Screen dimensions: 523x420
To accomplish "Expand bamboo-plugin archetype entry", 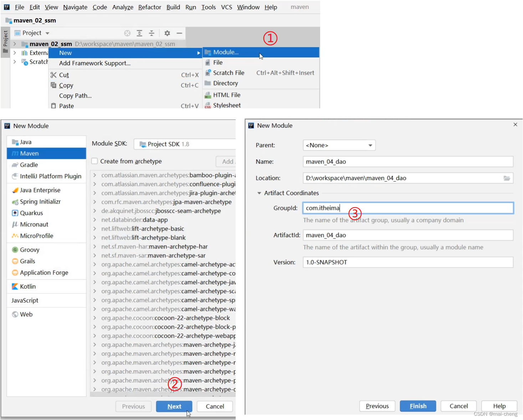I will click(x=95, y=175).
